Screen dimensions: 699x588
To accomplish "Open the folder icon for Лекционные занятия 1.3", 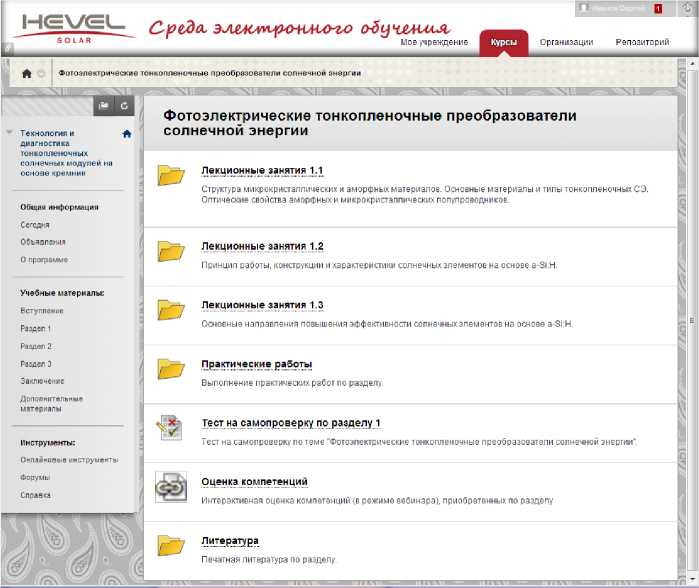I will point(171,309).
